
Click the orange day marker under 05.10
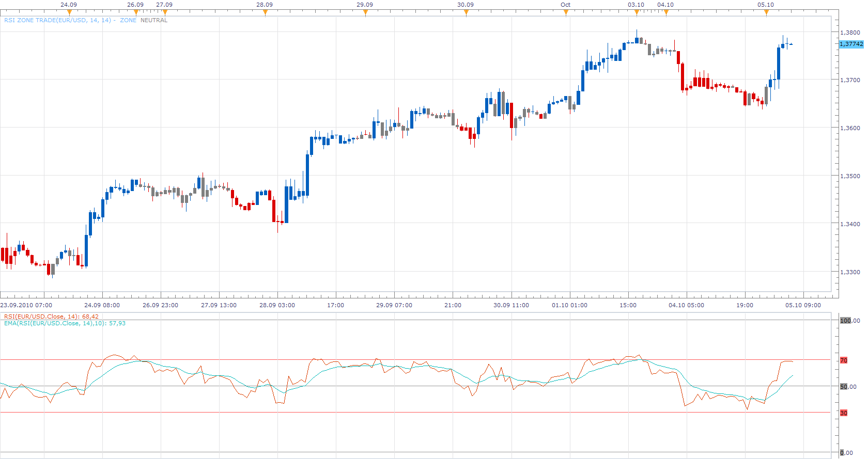(766, 13)
